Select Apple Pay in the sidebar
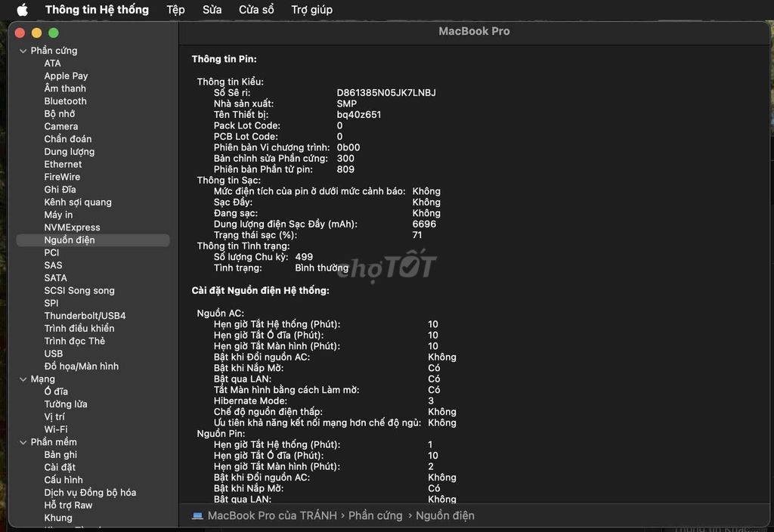Viewport: 774px width, 532px height. tap(66, 76)
